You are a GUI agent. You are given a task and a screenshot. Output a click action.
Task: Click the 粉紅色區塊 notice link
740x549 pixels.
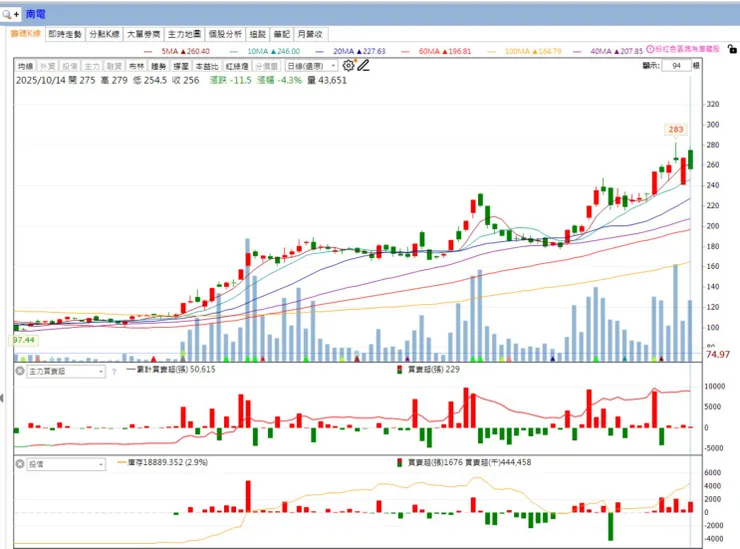pos(687,49)
